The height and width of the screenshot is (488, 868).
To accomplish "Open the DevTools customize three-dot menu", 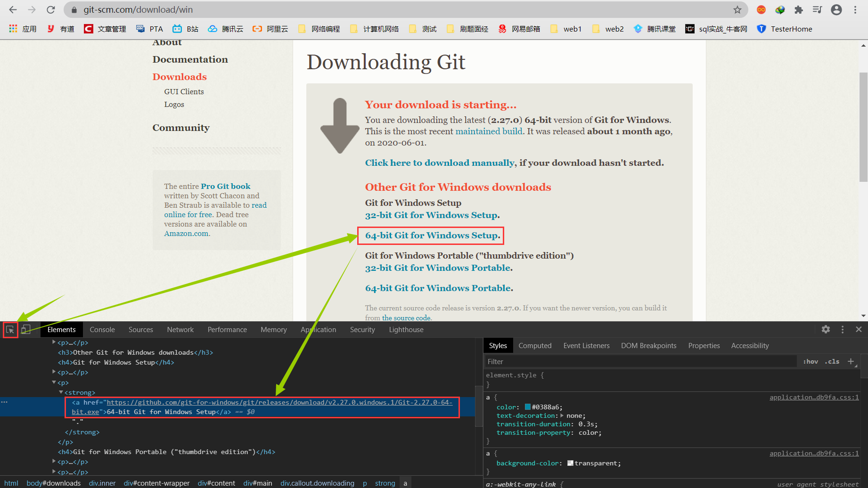I will [x=843, y=329].
